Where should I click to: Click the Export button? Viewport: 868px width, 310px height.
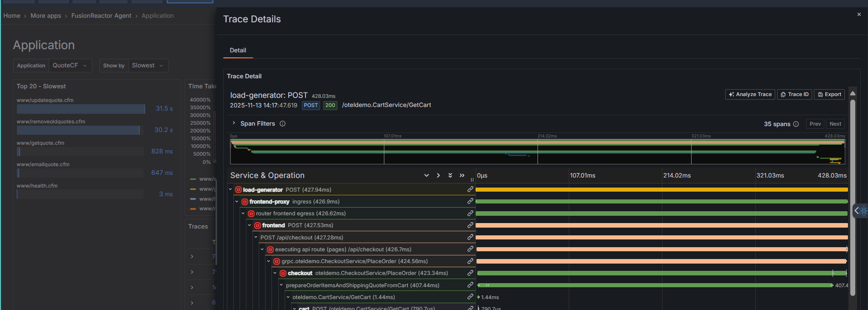click(829, 94)
